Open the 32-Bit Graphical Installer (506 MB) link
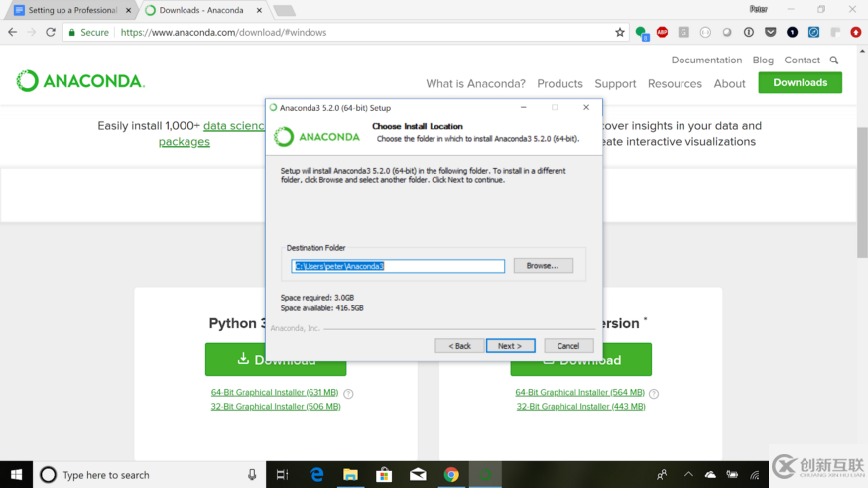 (276, 406)
